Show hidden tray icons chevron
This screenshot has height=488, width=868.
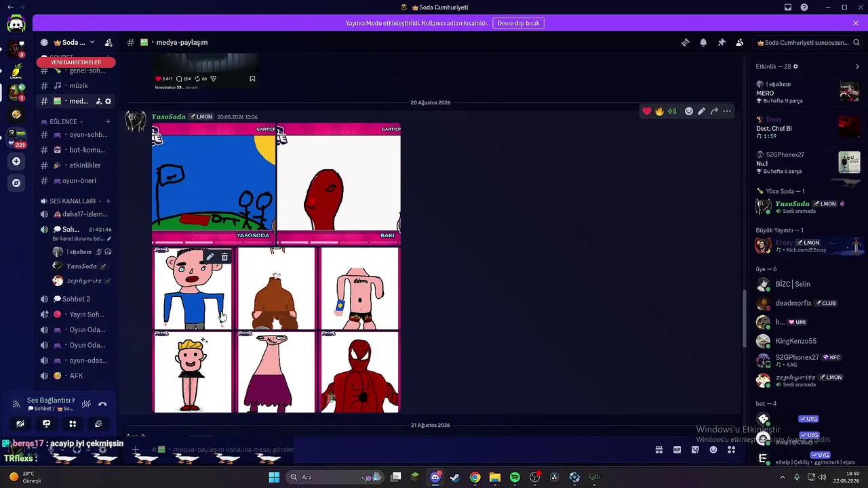coord(783,477)
